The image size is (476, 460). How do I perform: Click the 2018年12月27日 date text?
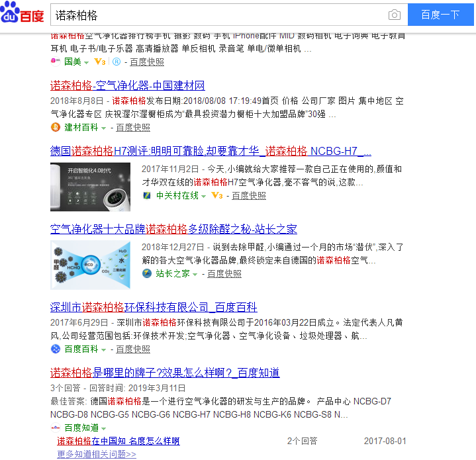pos(173,248)
